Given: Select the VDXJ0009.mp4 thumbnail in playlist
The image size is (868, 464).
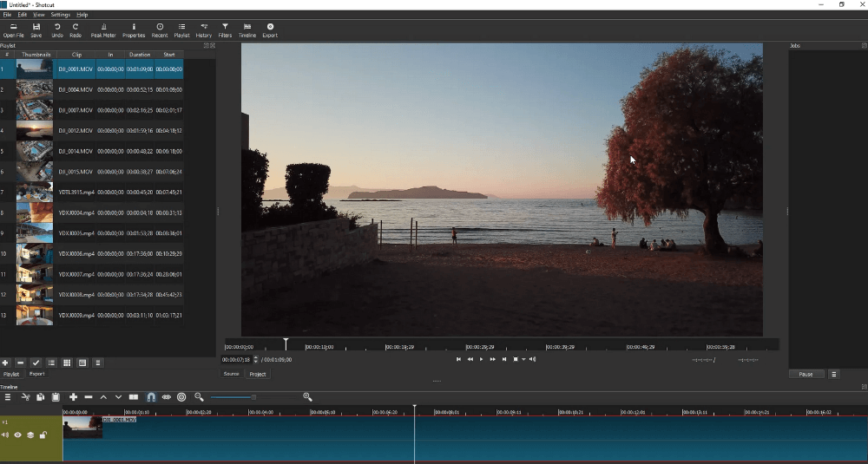Looking at the screenshot, I should coord(35,315).
